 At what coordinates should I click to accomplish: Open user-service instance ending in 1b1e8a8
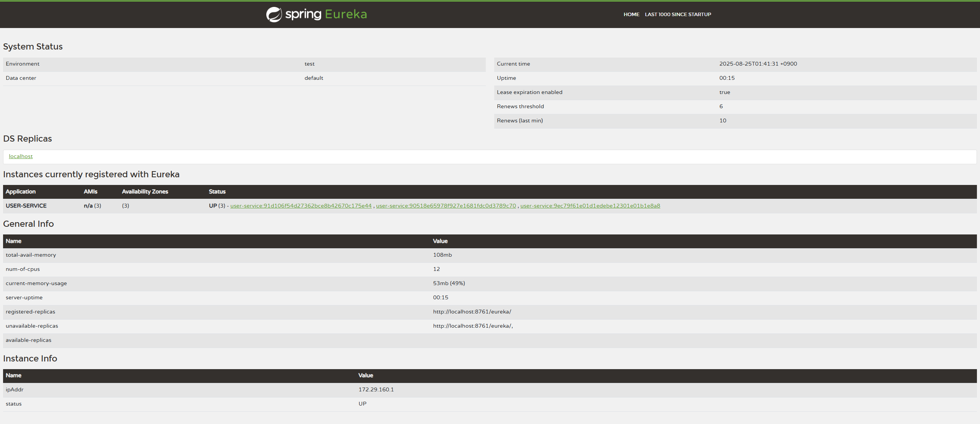point(590,206)
